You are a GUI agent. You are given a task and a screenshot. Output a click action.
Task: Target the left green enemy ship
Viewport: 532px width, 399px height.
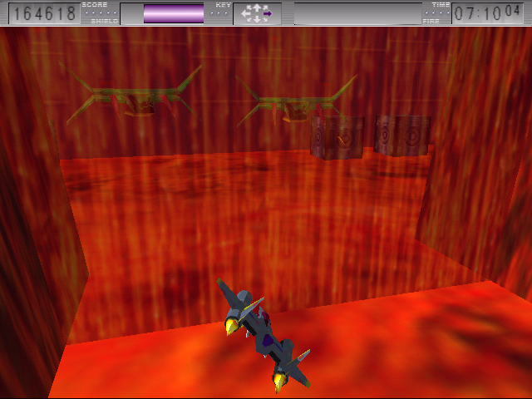pyautogui.click(x=131, y=93)
